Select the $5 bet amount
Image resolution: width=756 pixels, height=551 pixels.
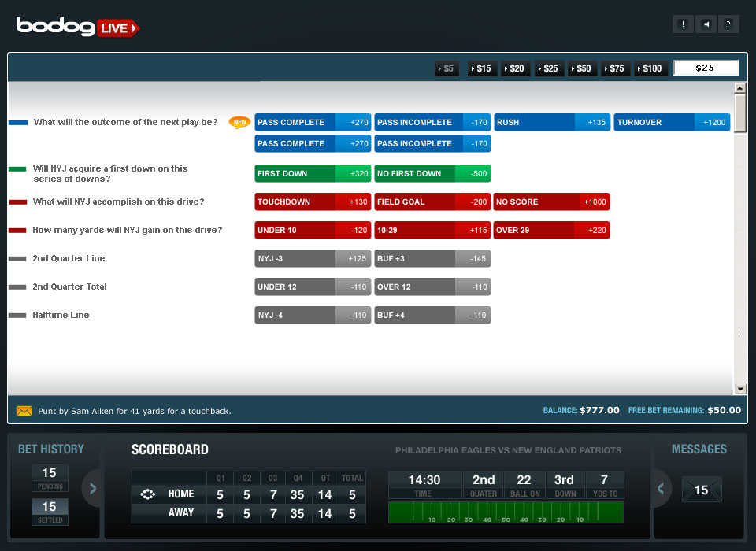446,68
